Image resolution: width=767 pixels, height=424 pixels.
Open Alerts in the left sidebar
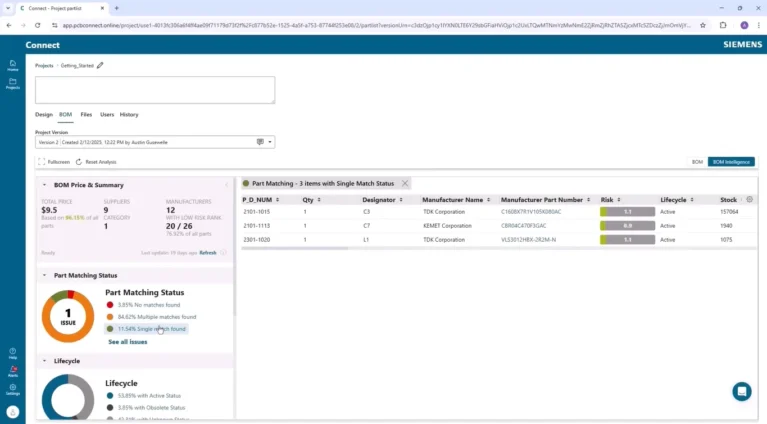tap(13, 371)
